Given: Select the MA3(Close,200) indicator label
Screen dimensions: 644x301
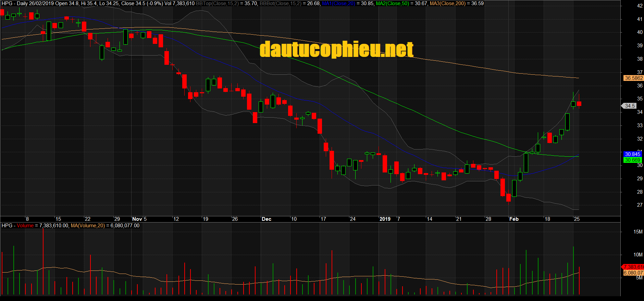Looking at the screenshot, I should click(x=447, y=3).
